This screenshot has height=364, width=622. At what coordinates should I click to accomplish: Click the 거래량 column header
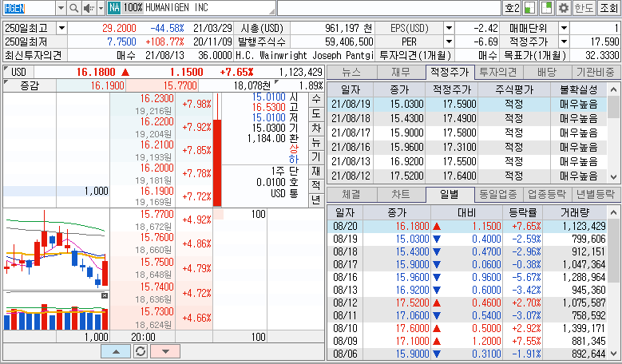click(x=574, y=212)
